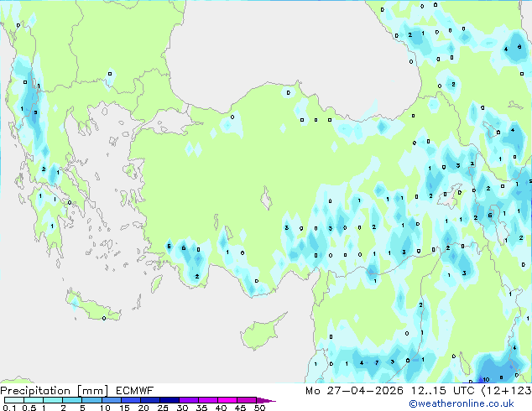This screenshot has height=411, width=532.
Task: Pick the 15 to 20 mm legend swatch
Action: [x=131, y=400]
